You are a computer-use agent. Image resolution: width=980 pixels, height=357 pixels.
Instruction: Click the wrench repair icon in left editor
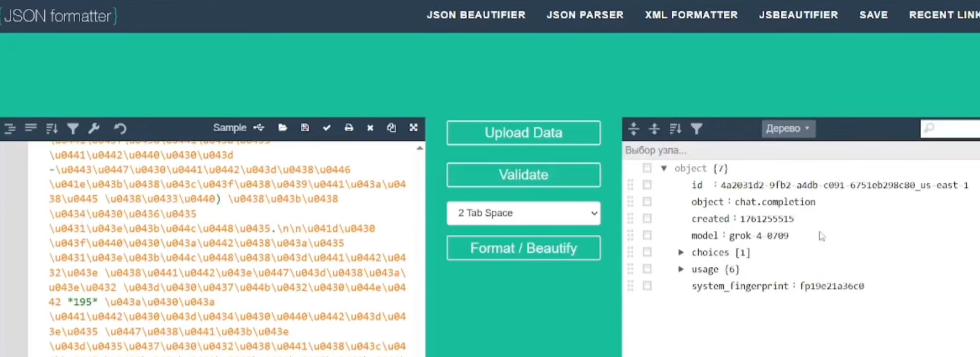point(94,128)
